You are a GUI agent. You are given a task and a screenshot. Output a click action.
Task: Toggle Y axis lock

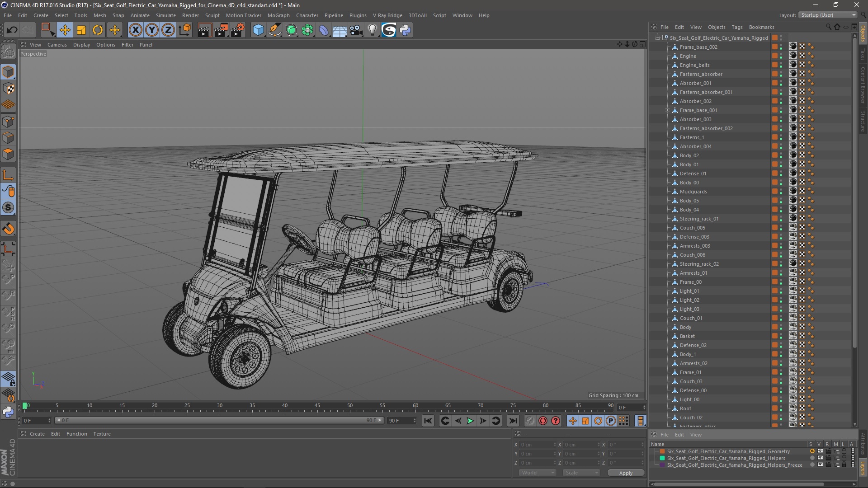click(152, 30)
